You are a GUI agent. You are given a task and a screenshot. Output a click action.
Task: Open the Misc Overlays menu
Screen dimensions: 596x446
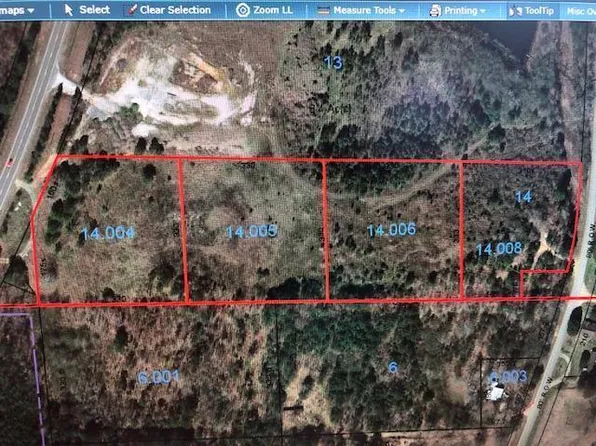pyautogui.click(x=581, y=11)
